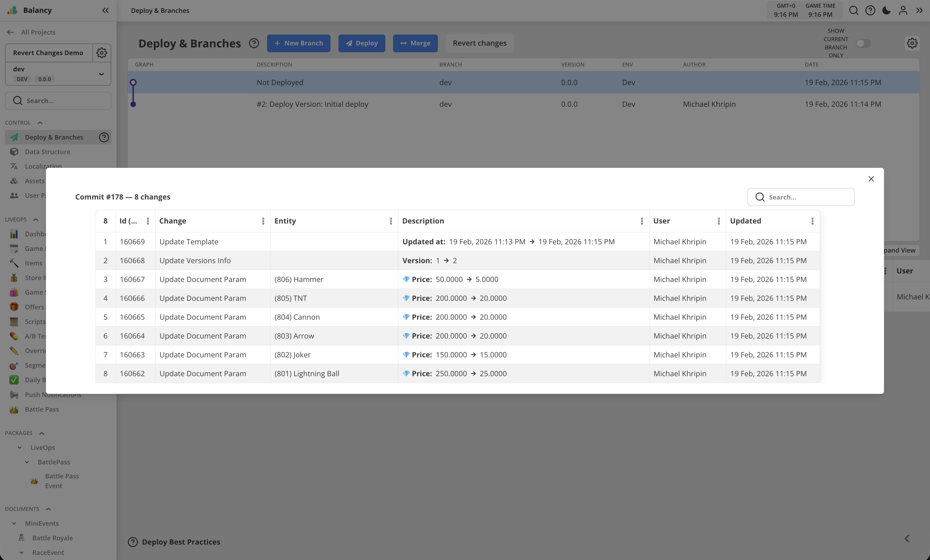Screen dimensions: 930x560
Task: Click the commit table settings gear icon
Action: [x=912, y=43]
